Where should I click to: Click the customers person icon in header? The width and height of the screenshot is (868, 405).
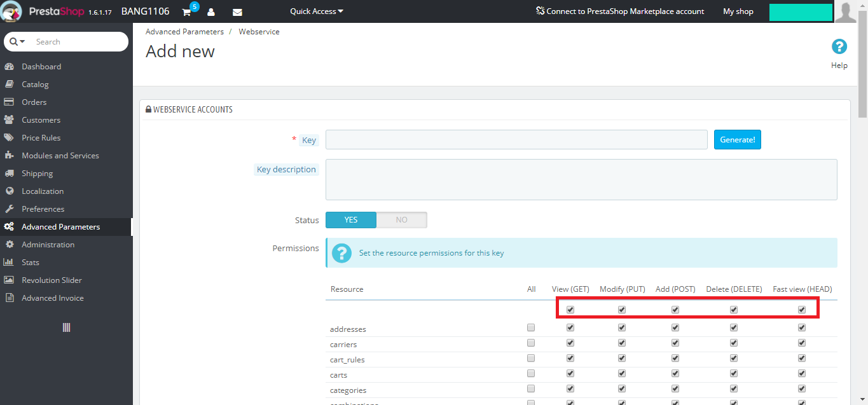[x=211, y=11]
